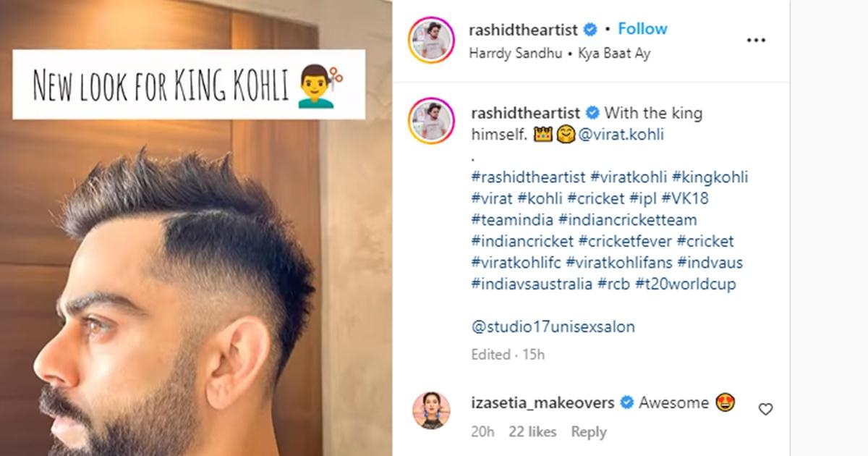This screenshot has height=456, width=868.
Task: Click the izasetia_makeovers username
Action: click(x=542, y=402)
